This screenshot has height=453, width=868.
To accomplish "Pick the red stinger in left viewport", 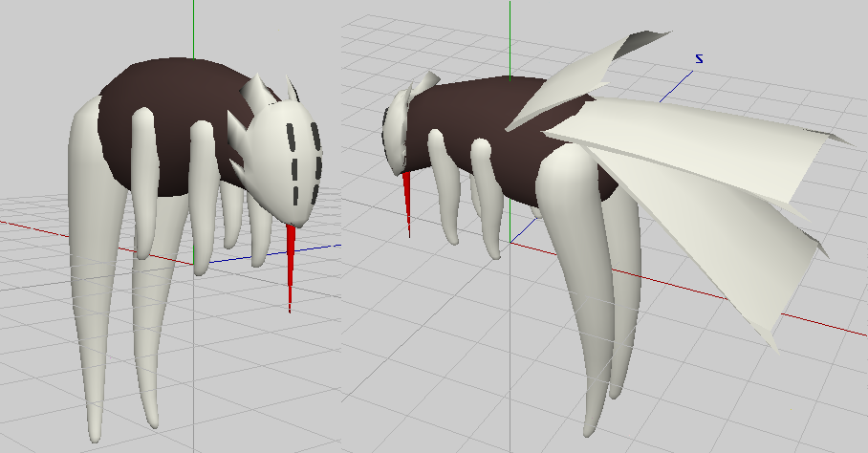I will pyautogui.click(x=290, y=268).
